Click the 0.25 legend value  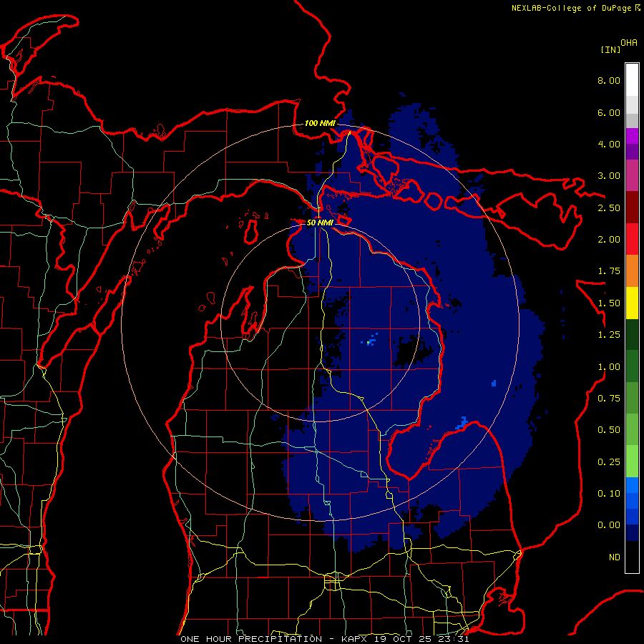[x=609, y=462]
